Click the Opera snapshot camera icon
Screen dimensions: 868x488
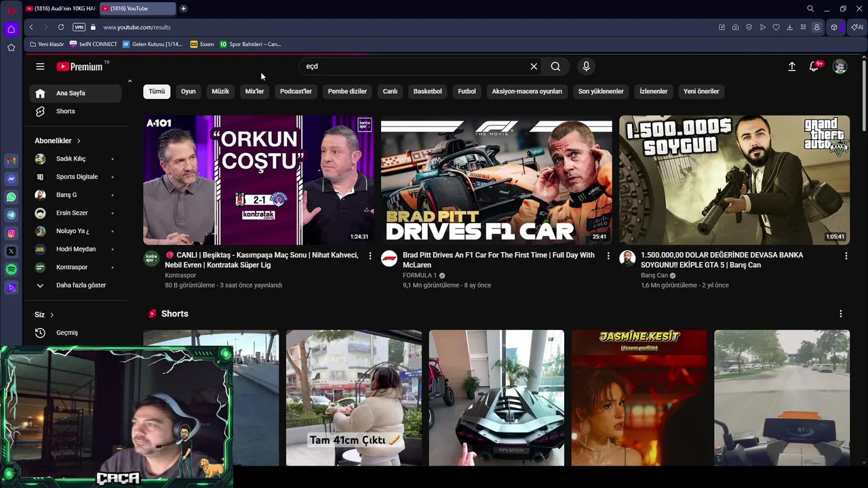tap(736, 27)
